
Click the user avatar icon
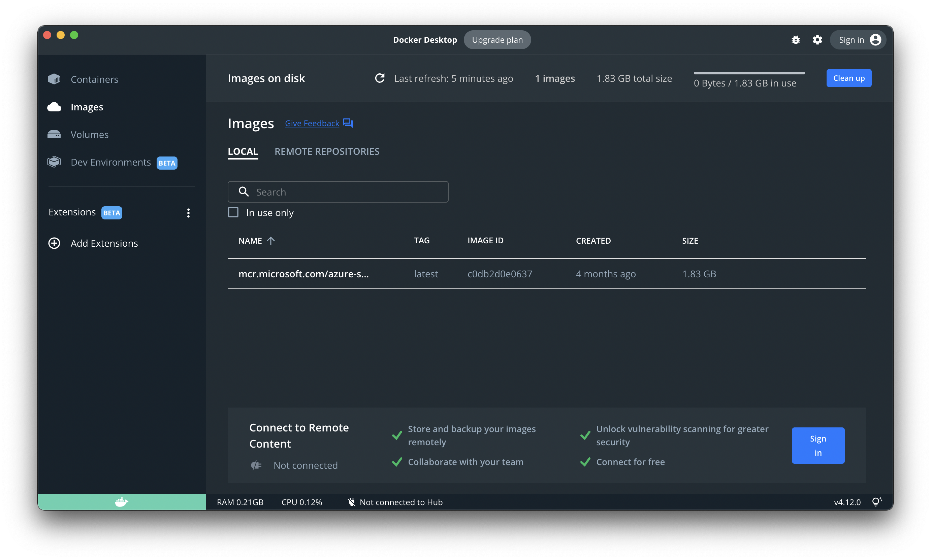point(875,40)
